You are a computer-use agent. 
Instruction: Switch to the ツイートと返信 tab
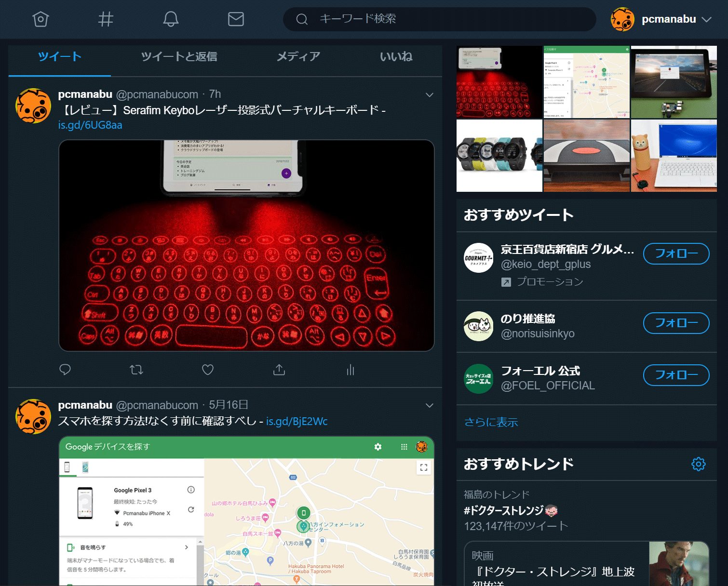coord(179,57)
